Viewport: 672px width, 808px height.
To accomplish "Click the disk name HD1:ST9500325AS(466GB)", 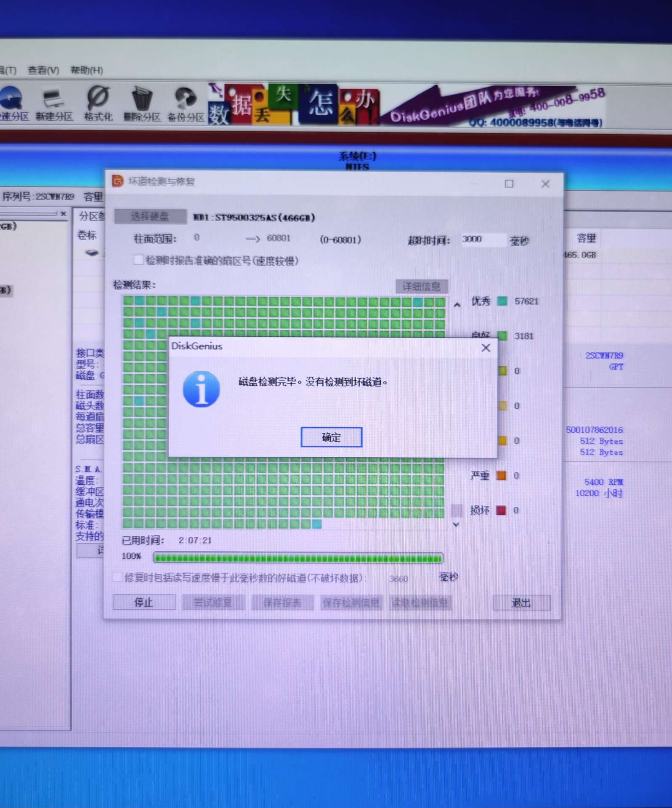I will tap(254, 218).
